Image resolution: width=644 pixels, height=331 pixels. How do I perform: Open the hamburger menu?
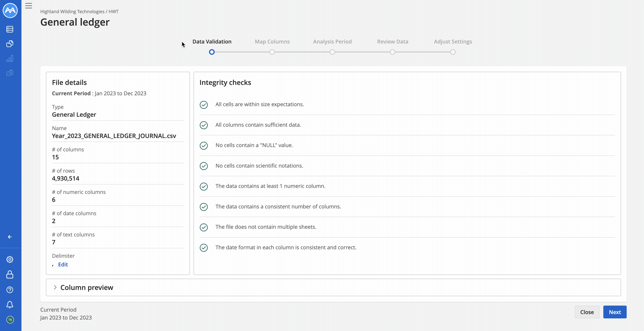pos(29,5)
